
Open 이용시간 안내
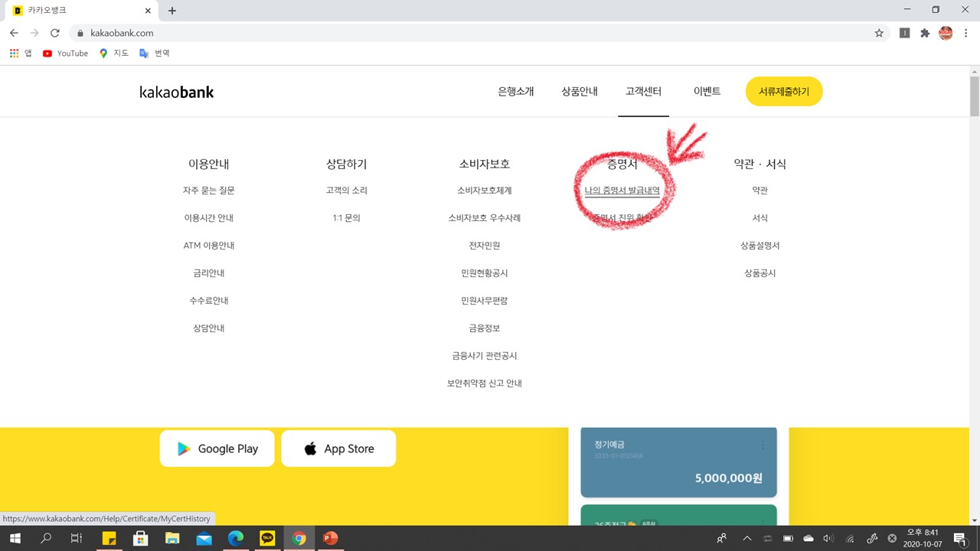coord(209,218)
